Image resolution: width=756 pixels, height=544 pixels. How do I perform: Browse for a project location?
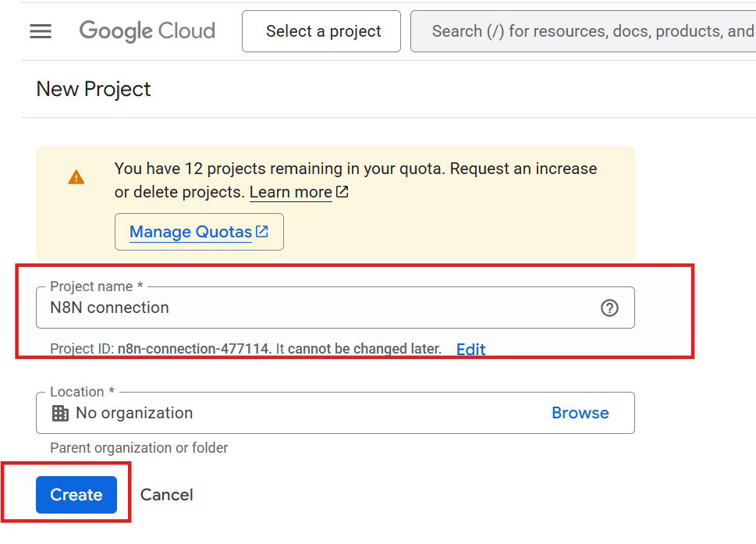point(580,413)
